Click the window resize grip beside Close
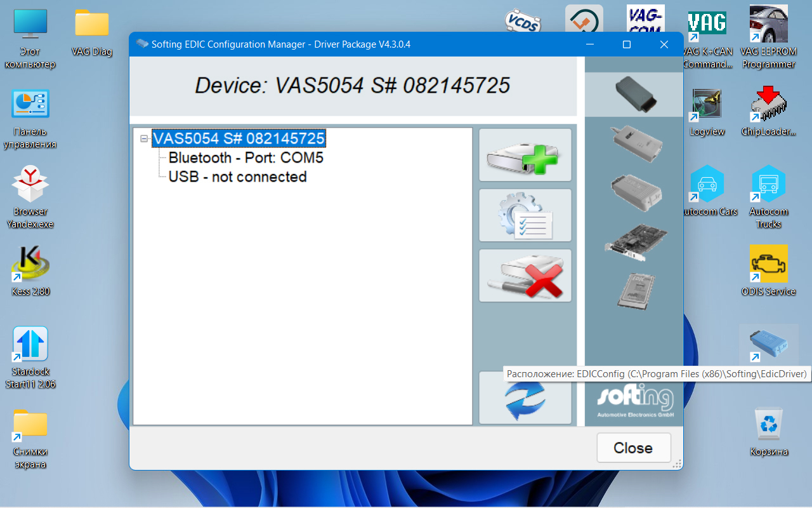The width and height of the screenshot is (812, 508). click(677, 464)
